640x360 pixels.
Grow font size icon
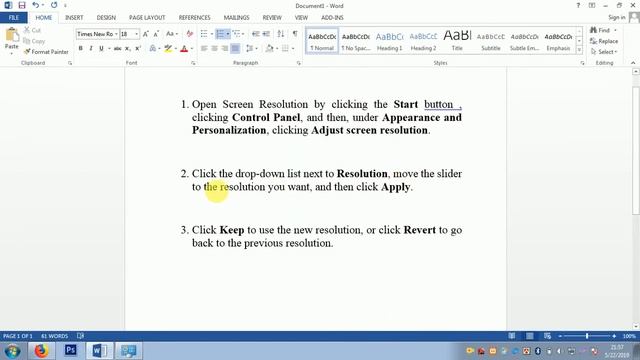coord(146,34)
